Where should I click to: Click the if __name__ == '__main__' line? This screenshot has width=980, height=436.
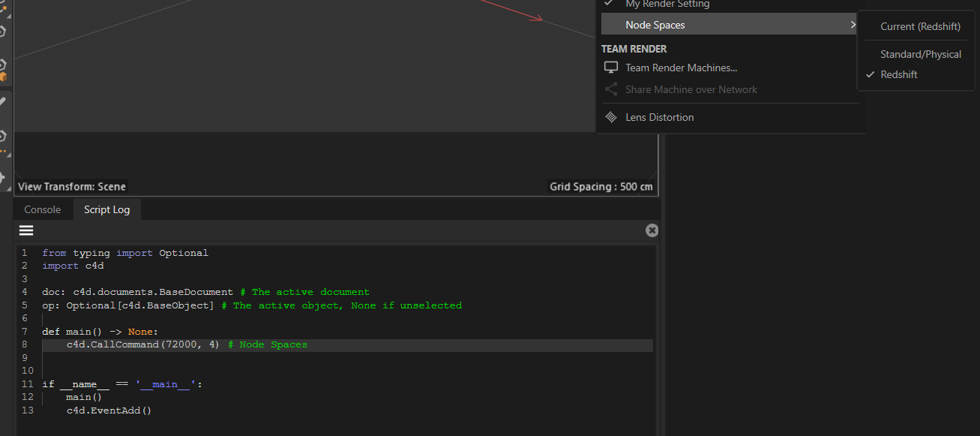tap(122, 384)
